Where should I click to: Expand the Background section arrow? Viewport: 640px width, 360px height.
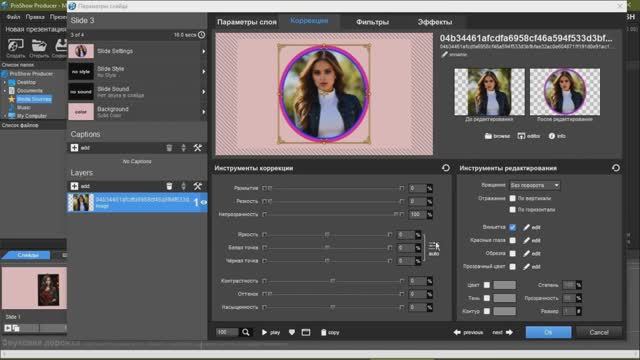pos(203,112)
